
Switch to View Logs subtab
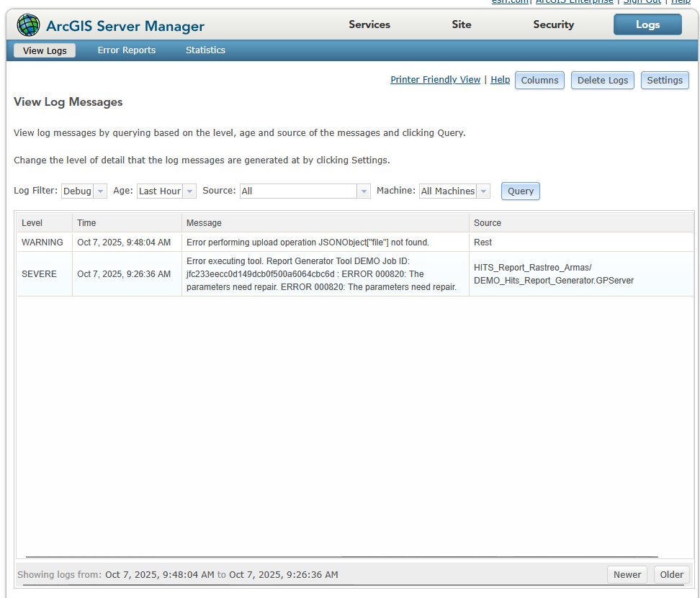(x=45, y=50)
